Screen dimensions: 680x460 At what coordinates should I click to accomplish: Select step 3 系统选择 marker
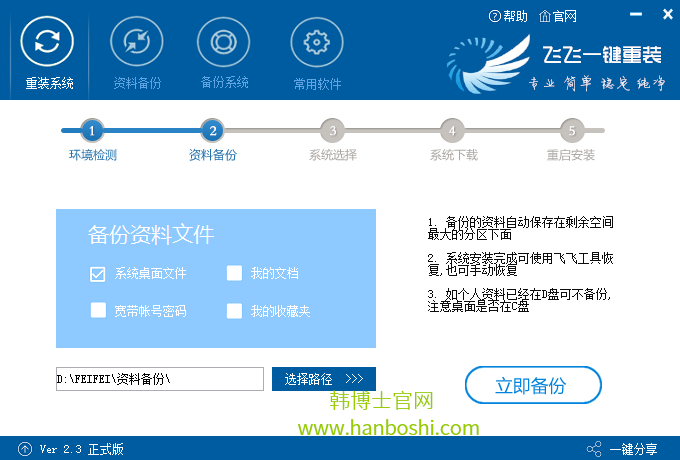[332, 130]
